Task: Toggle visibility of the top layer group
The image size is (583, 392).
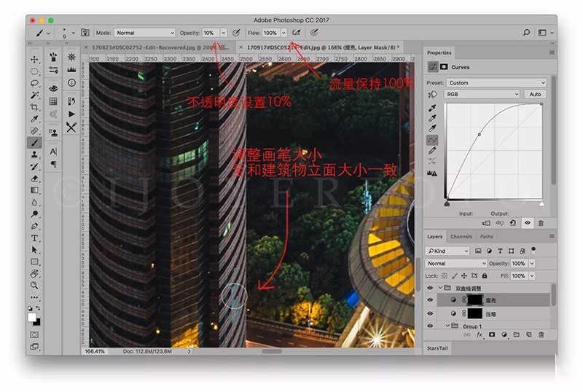Action: [430, 288]
